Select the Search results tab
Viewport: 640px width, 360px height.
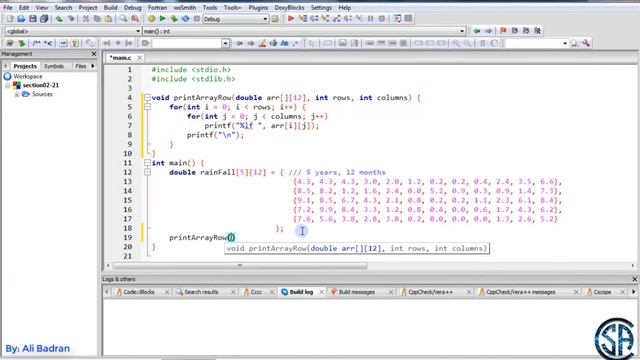[201, 292]
